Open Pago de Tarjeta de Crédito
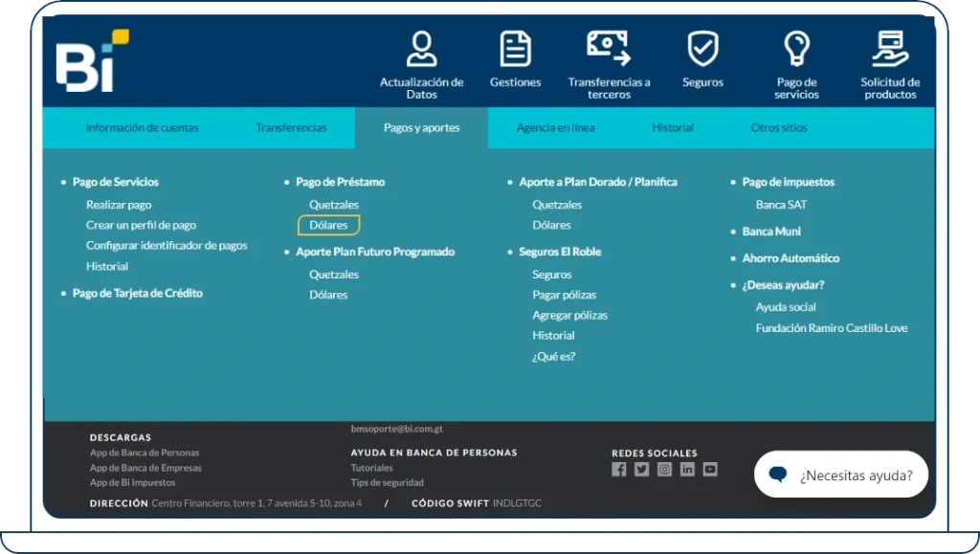This screenshot has width=980, height=554. coord(137,294)
